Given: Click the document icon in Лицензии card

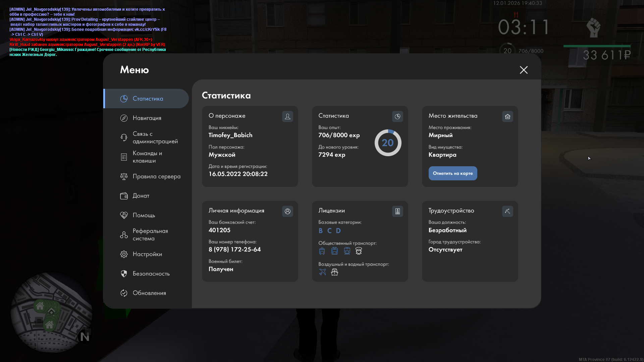Looking at the screenshot, I should [397, 211].
